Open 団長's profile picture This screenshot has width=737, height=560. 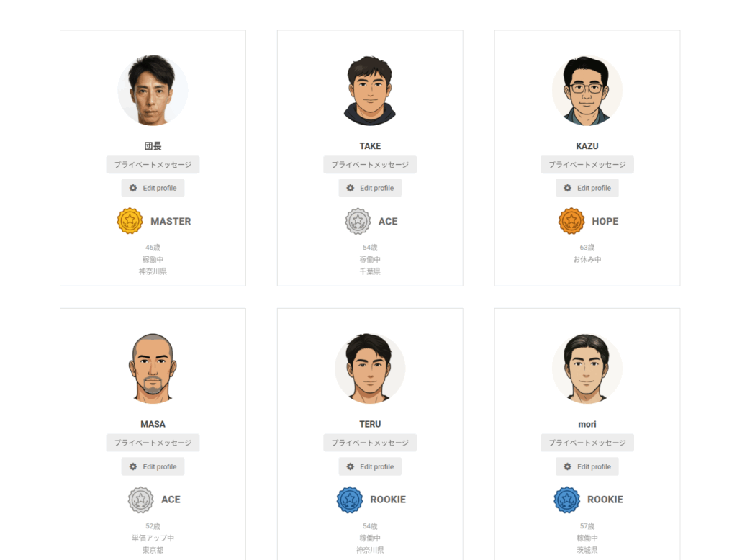click(x=153, y=91)
